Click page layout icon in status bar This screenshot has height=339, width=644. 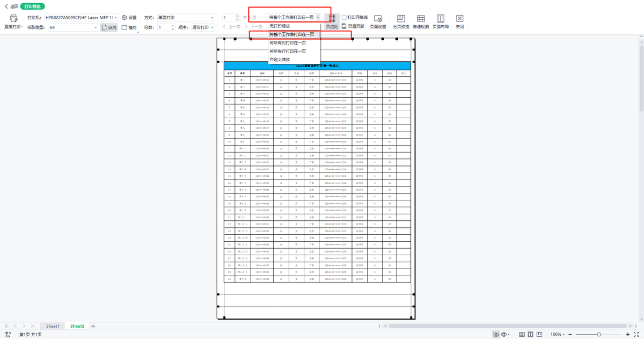point(531,334)
